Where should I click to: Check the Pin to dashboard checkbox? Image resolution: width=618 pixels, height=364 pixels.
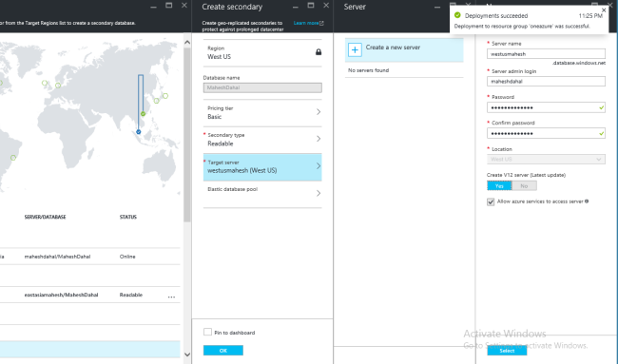click(207, 332)
